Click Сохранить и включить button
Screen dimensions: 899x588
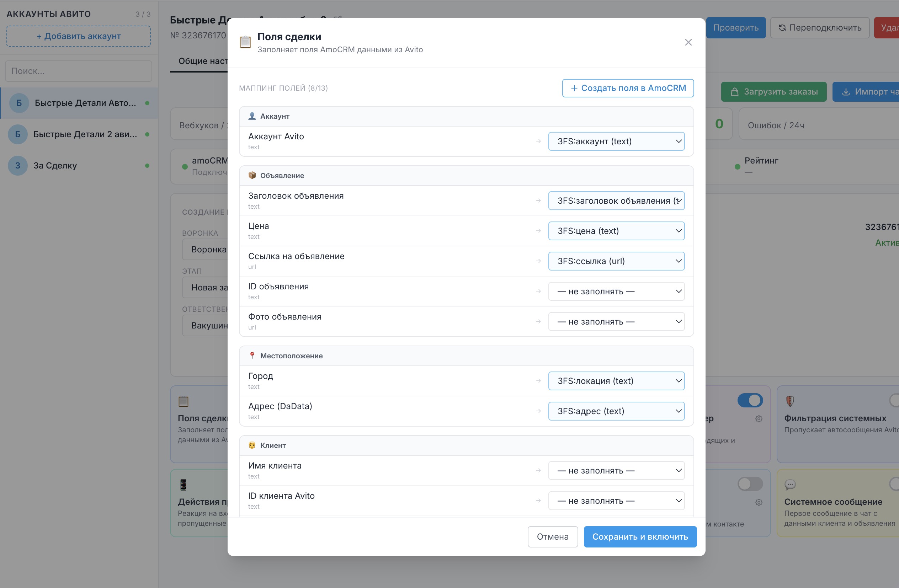point(640,537)
